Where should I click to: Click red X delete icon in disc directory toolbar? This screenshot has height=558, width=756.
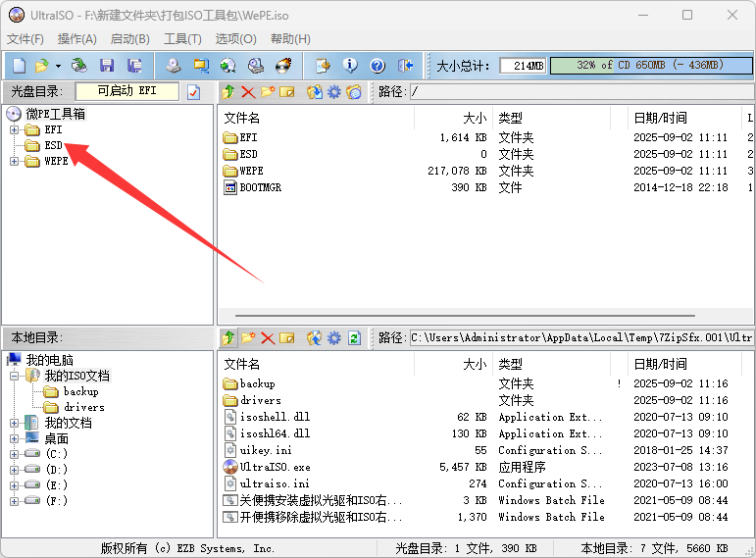pyautogui.click(x=248, y=92)
